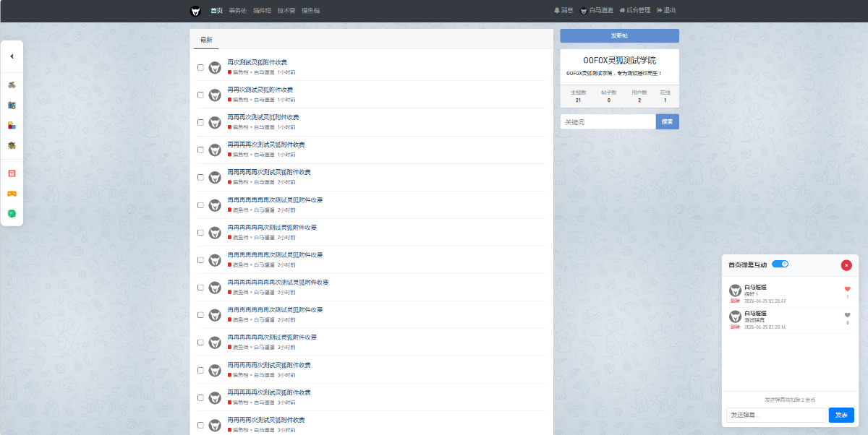
Task: Check the box for the first post 再次测试灵狐附件收费
Action: (x=200, y=67)
